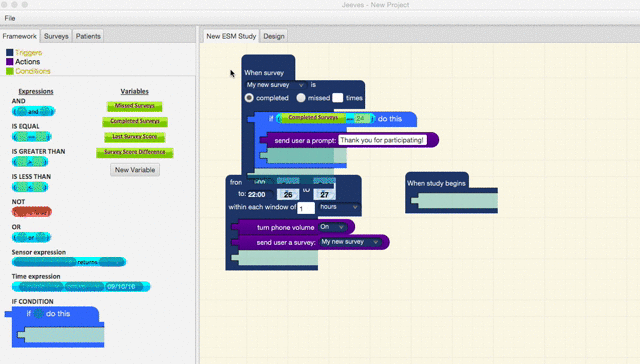Select the Last Survey Score variable

pyautogui.click(x=135, y=137)
